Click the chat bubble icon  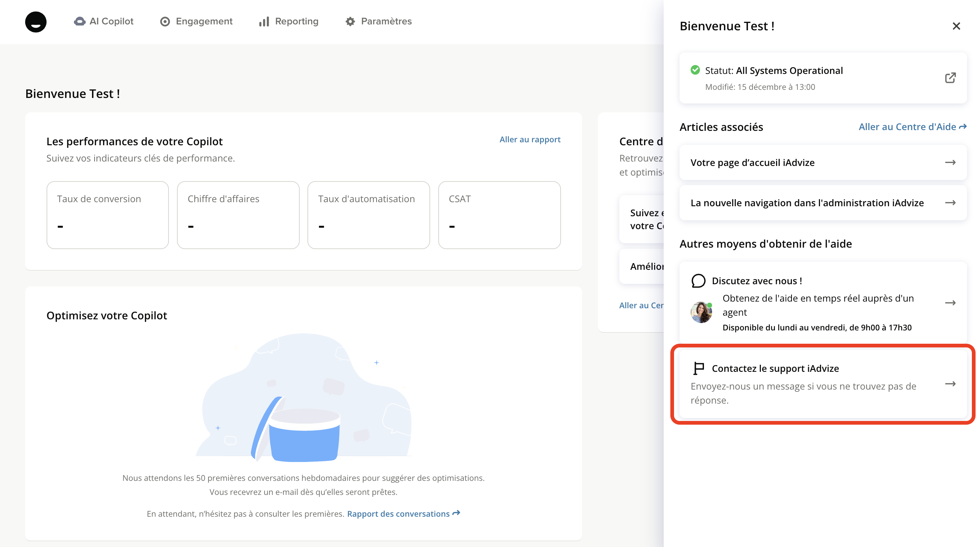coord(698,281)
